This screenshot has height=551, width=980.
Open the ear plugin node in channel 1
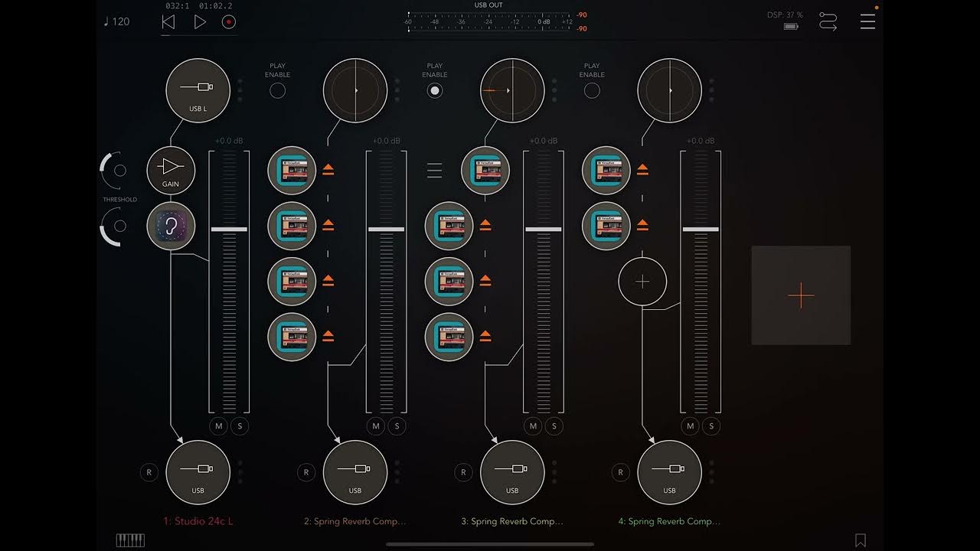tap(171, 227)
